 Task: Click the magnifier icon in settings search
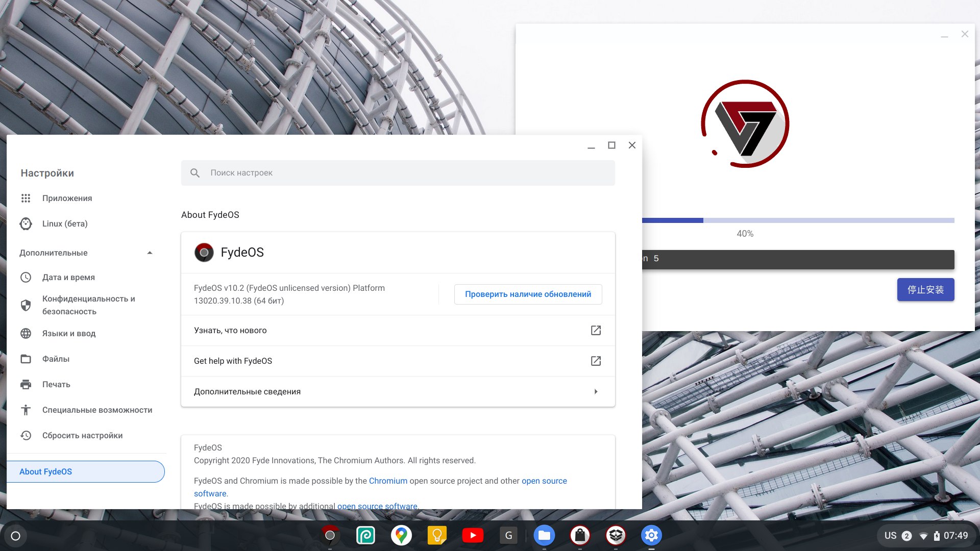[195, 173]
